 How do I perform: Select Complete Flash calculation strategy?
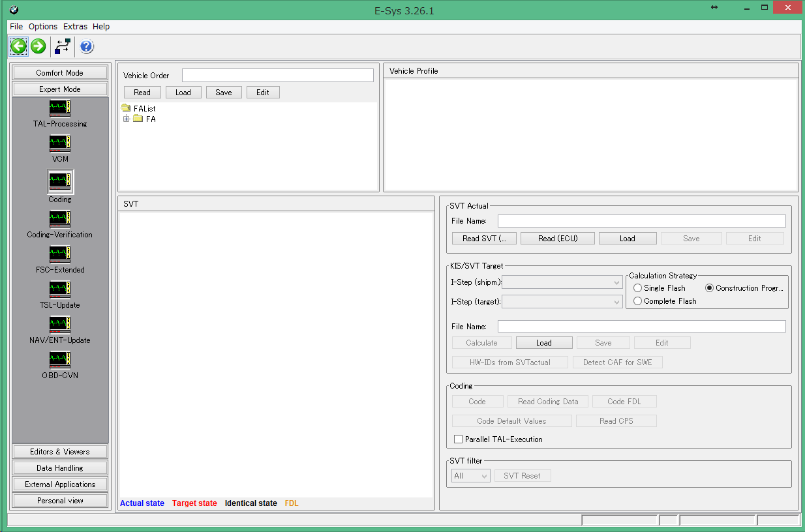tap(637, 301)
